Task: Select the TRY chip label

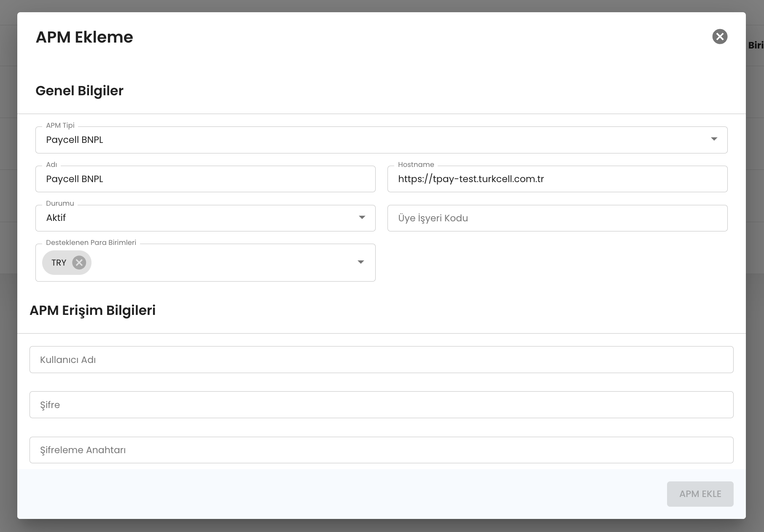Action: 59,263
